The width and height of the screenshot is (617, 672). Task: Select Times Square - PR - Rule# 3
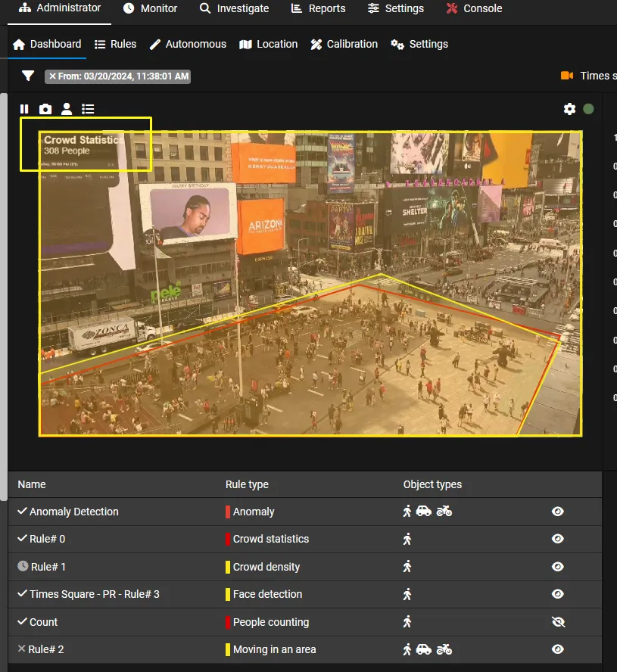pos(95,594)
